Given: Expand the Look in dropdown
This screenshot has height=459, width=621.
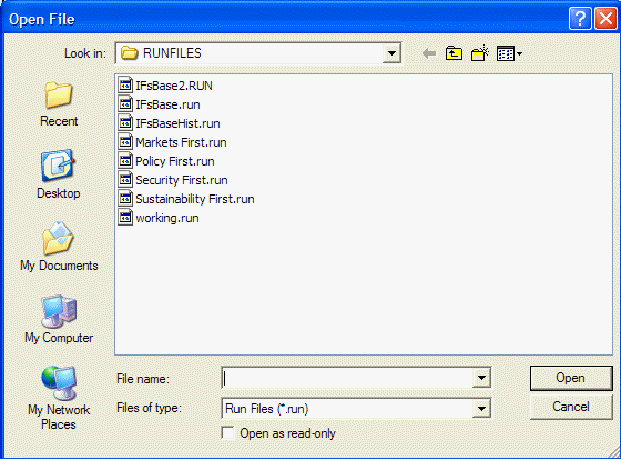Looking at the screenshot, I should click(x=392, y=53).
